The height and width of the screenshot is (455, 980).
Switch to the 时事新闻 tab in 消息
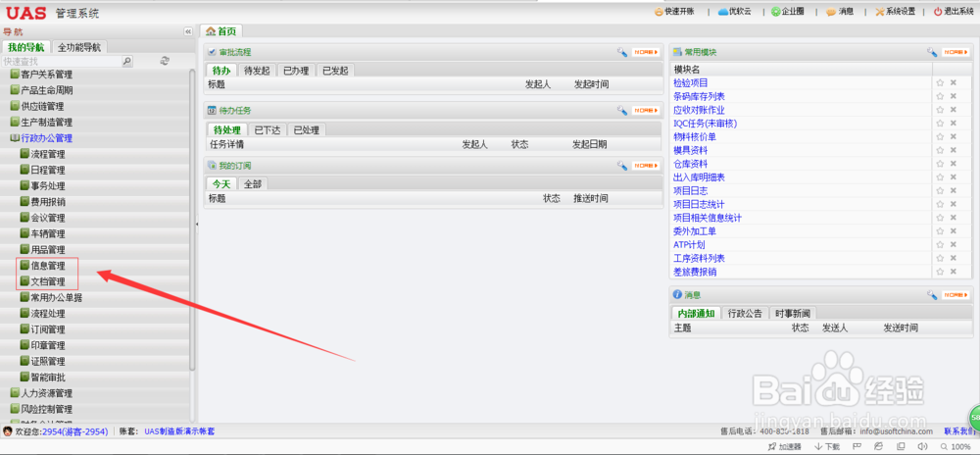click(x=793, y=313)
